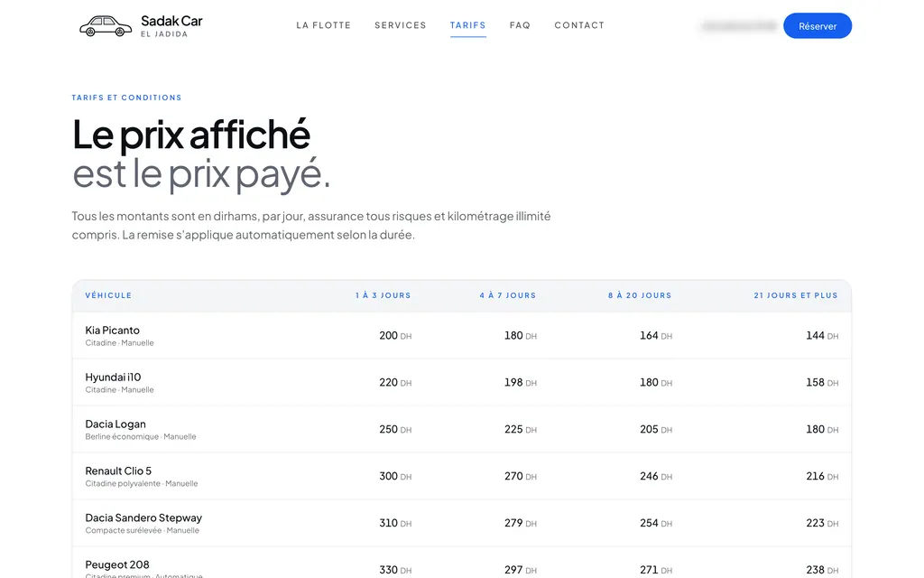
Task: Click Kia Picanto 144 DH price
Action: pyautogui.click(x=822, y=336)
